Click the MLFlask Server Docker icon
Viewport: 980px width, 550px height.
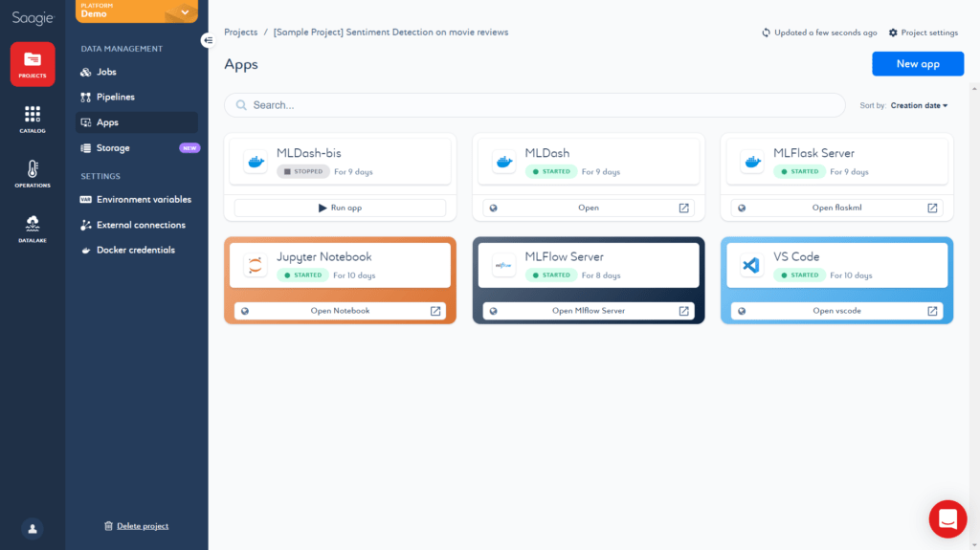[752, 162]
